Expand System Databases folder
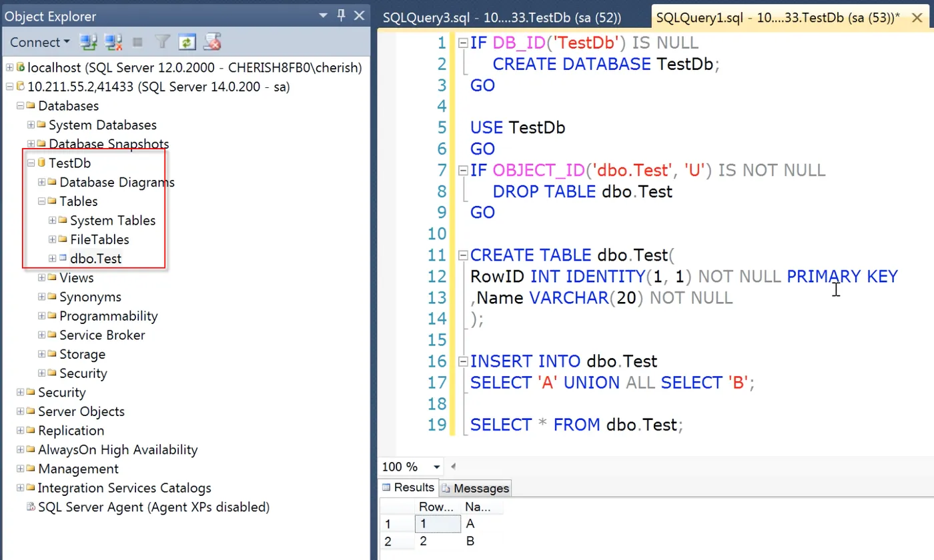 pos(31,125)
